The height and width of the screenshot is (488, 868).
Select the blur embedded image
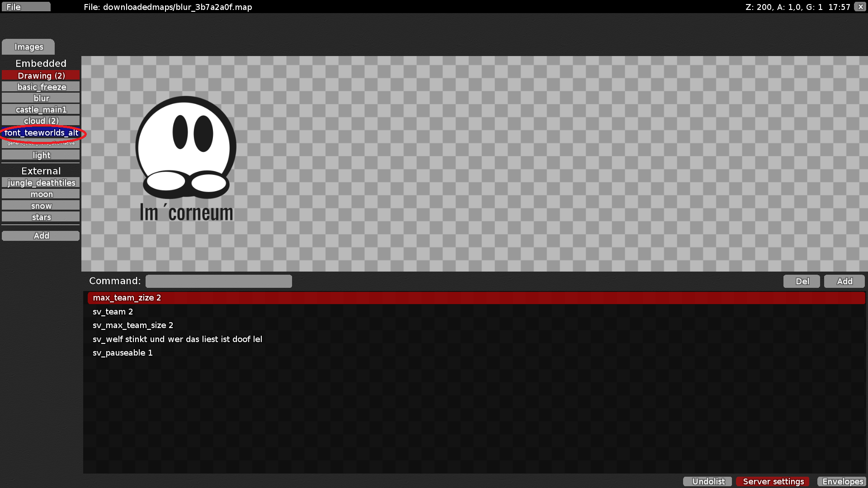point(41,98)
